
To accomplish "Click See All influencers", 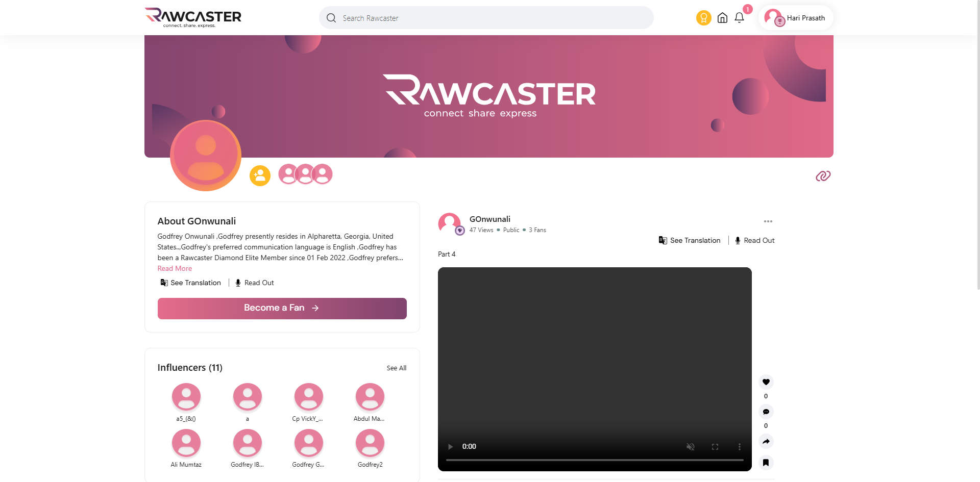I will pyautogui.click(x=396, y=368).
